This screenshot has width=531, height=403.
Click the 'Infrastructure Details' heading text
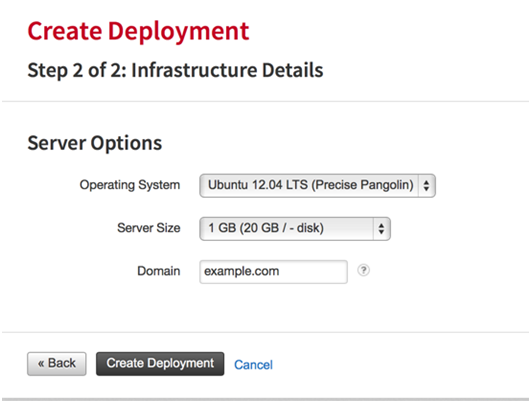(x=227, y=70)
